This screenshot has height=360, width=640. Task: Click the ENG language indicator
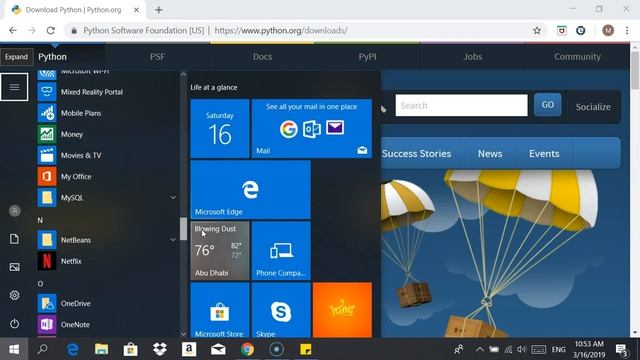[559, 350]
